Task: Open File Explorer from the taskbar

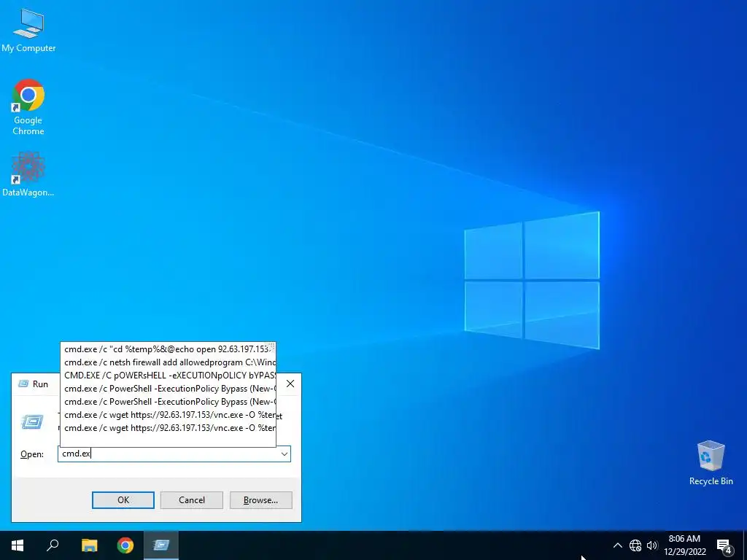Action: [x=89, y=545]
